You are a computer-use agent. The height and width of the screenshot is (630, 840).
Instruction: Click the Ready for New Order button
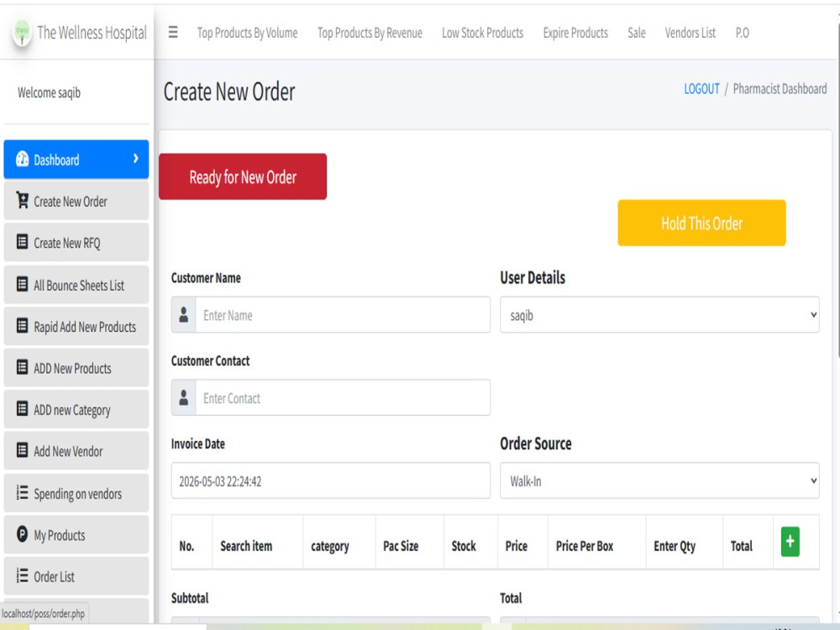(x=243, y=176)
